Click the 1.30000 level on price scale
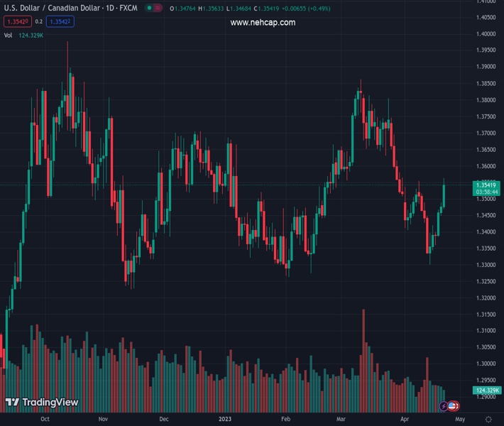The height and width of the screenshot is (426, 504). (486, 364)
